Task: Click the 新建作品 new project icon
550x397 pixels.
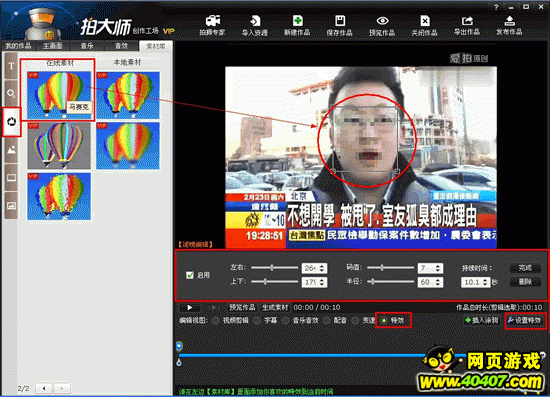Action: [x=297, y=21]
